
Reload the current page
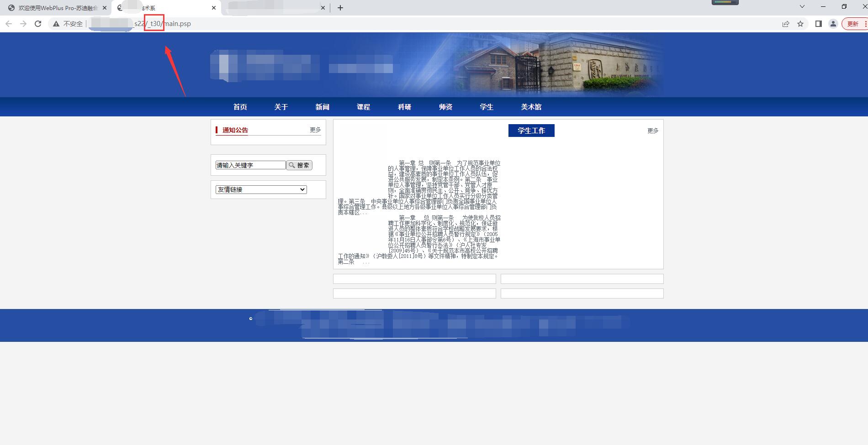pos(38,24)
